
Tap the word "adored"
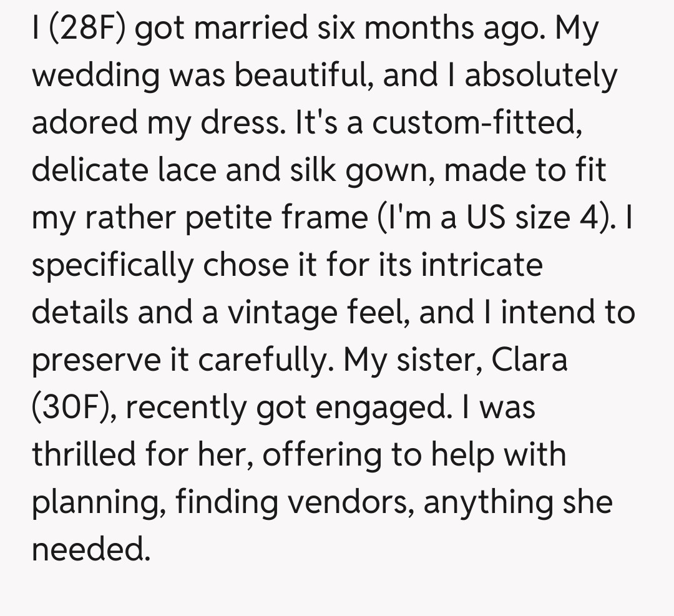click(83, 123)
